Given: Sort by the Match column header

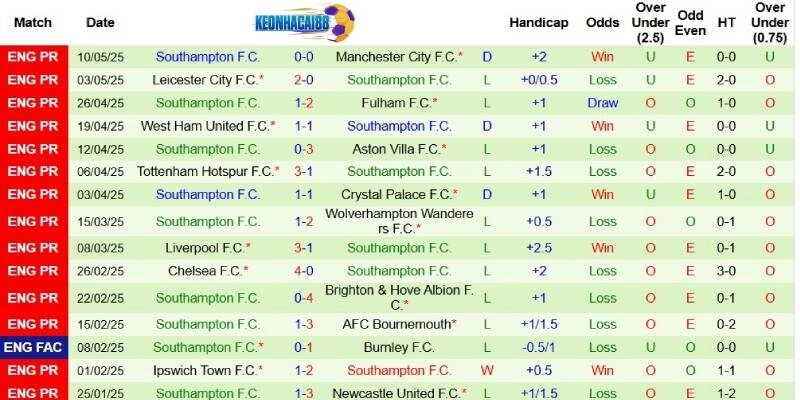Looking at the screenshot, I should [34, 22].
